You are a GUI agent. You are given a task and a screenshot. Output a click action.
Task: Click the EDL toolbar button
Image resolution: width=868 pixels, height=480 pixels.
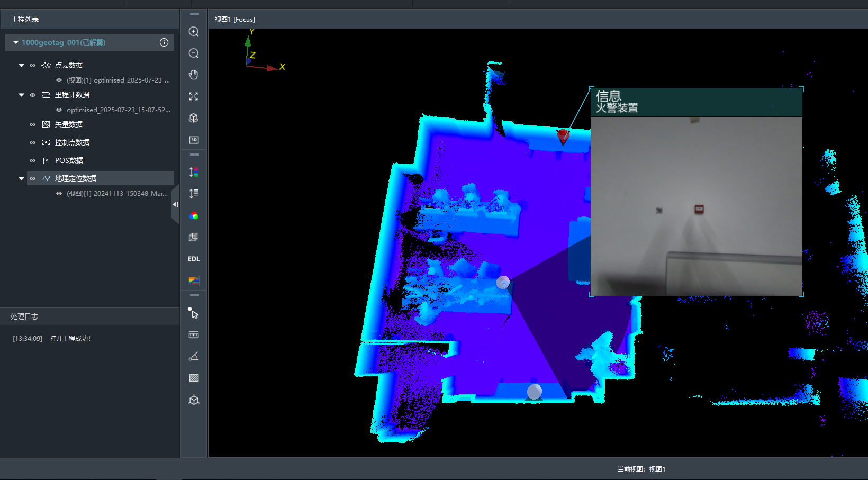pos(194,259)
